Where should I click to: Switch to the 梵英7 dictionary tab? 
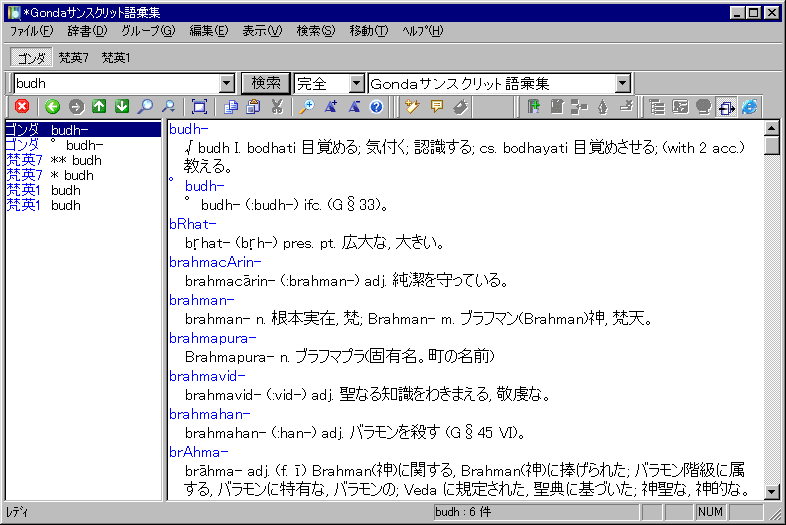74,58
